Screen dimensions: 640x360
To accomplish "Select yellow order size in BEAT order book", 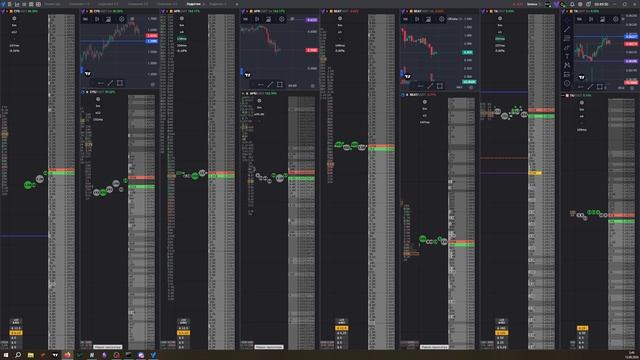I will pyautogui.click(x=342, y=328).
